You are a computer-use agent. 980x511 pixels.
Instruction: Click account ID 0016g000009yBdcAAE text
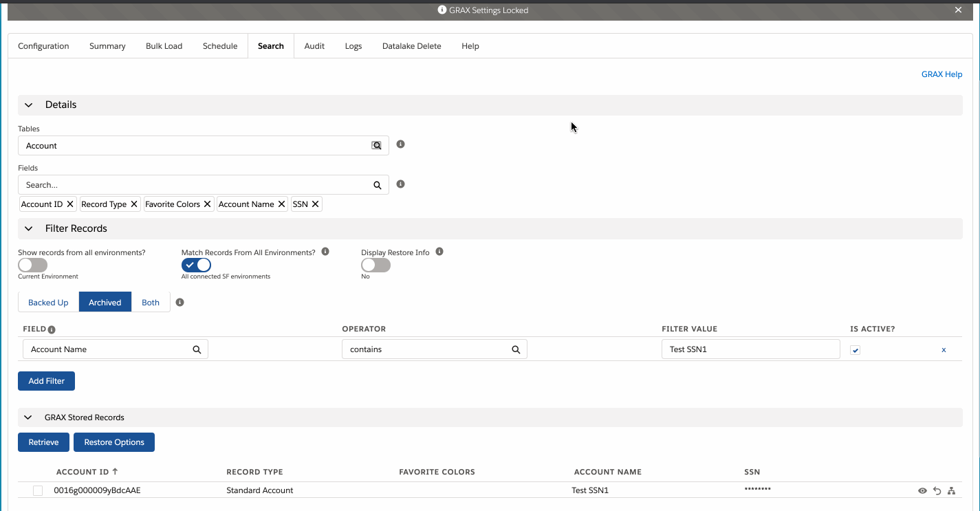98,490
